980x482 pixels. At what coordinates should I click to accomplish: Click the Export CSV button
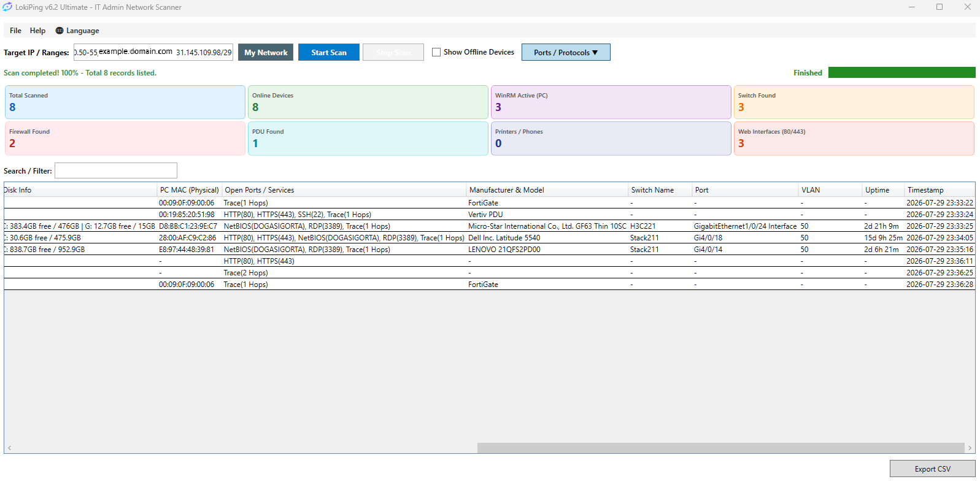coord(933,469)
